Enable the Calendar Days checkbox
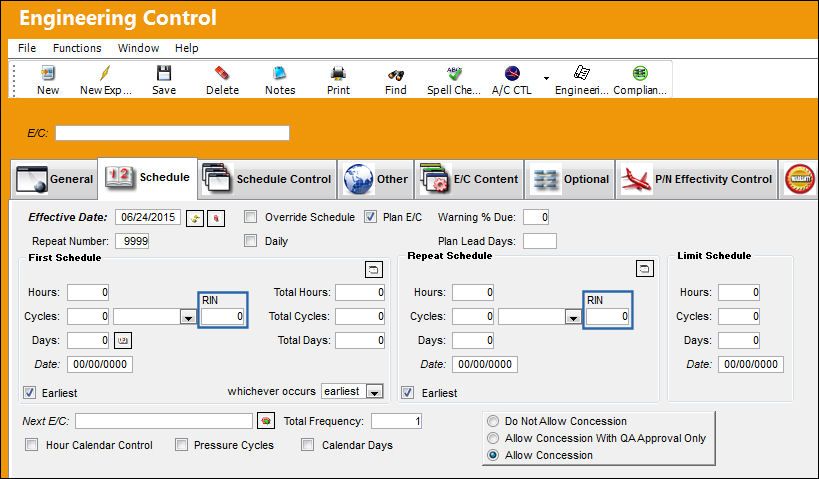Screen dimensions: 819x479 click(x=308, y=445)
